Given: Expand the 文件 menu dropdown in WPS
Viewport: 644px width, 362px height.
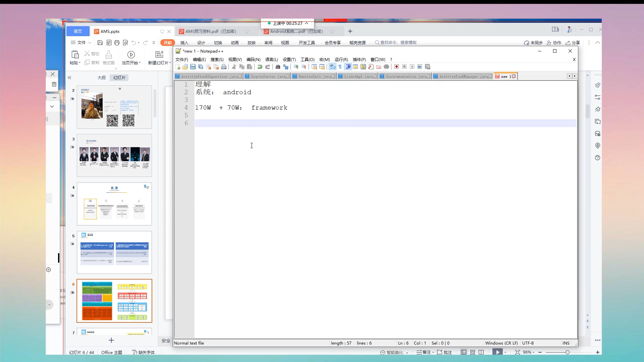Looking at the screenshot, I should (x=90, y=43).
